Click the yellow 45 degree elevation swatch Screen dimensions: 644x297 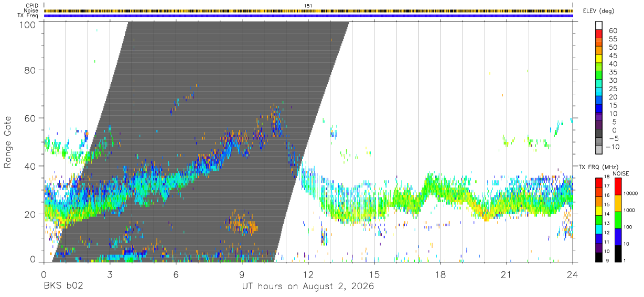tap(599, 59)
